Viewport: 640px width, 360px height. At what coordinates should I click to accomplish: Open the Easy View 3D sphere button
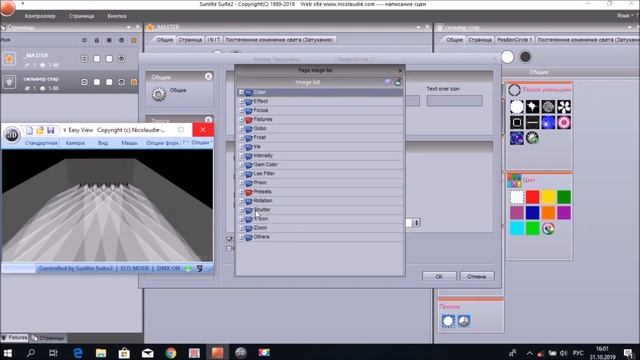[12, 135]
